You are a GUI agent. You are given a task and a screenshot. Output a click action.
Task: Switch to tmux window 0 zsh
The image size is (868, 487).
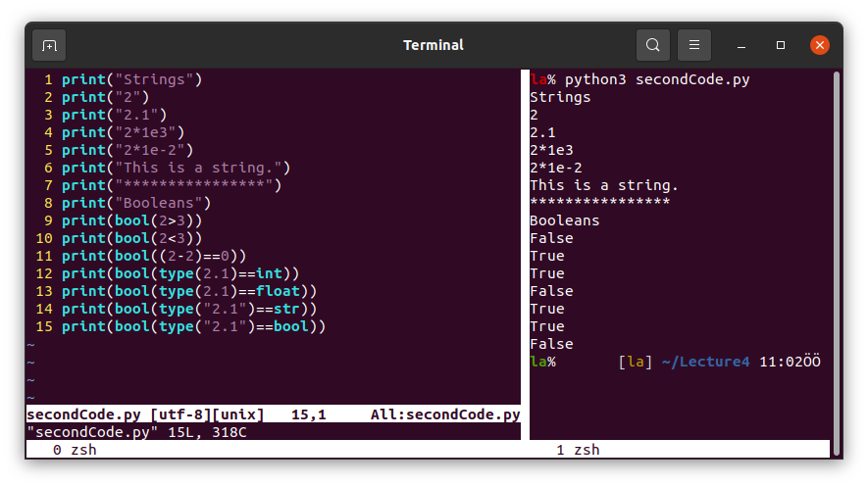pos(75,450)
